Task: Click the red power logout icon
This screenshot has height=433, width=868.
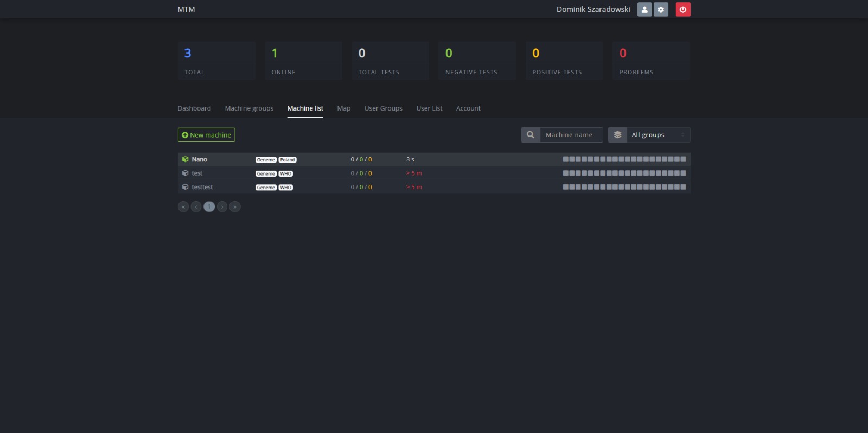Action: [682, 9]
